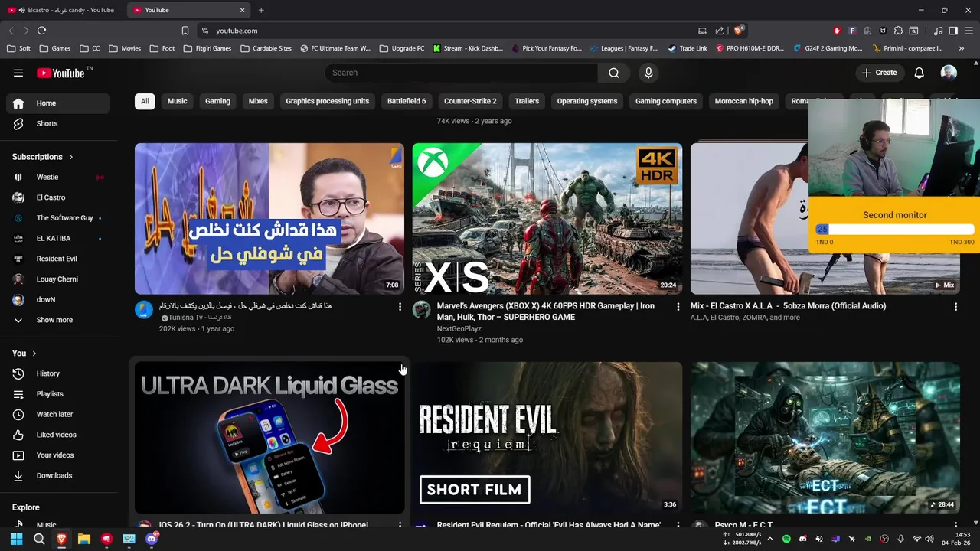Image resolution: width=980 pixels, height=551 pixels.
Task: Open the Brave main menu icon
Action: (x=969, y=31)
